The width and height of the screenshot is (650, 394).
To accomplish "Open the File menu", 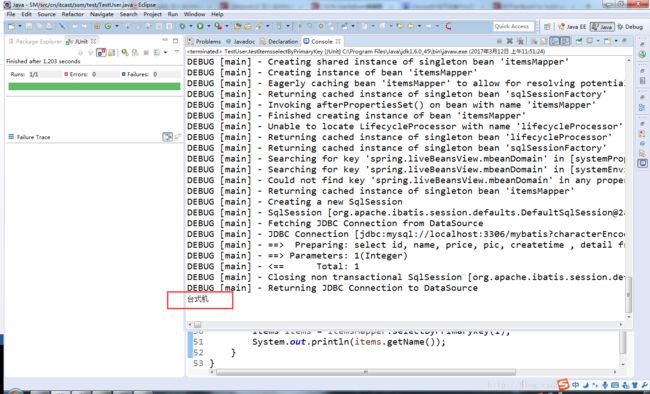I will (11, 14).
